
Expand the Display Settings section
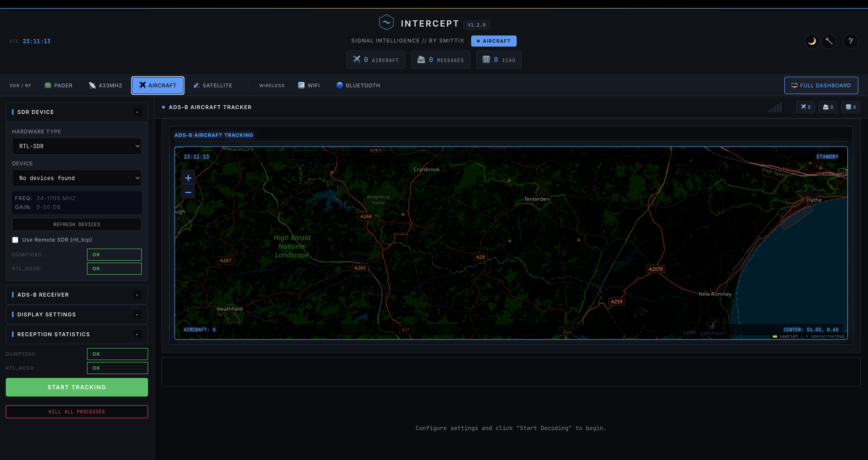(137, 315)
